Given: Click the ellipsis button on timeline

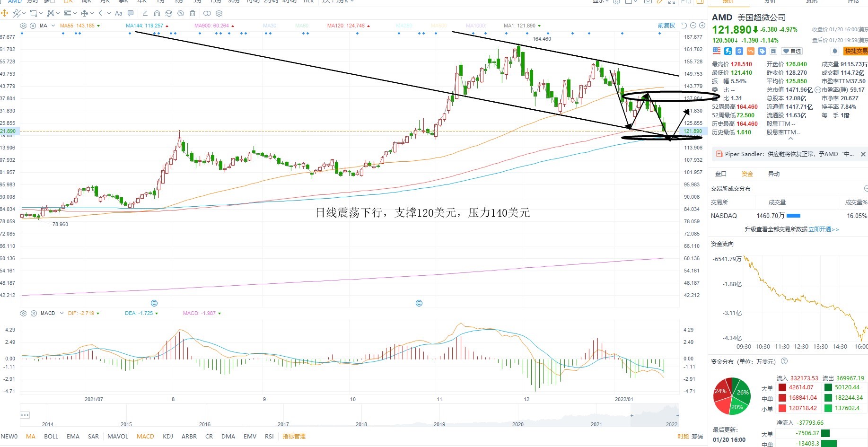Looking at the screenshot, I should coord(25,415).
